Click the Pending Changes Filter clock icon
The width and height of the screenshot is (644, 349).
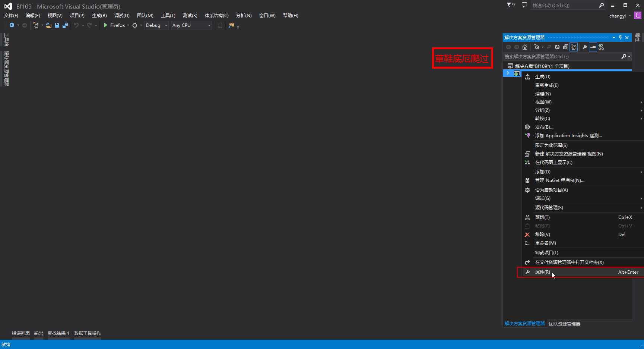coord(537,47)
